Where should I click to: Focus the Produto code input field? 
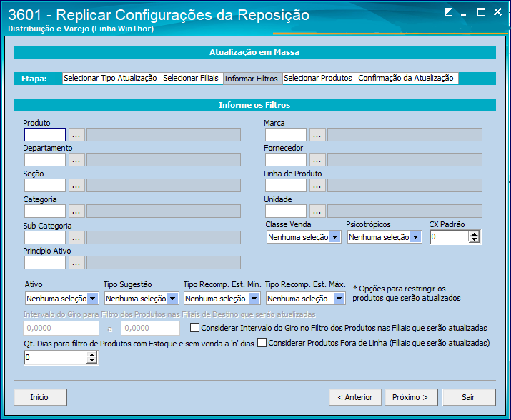point(45,134)
